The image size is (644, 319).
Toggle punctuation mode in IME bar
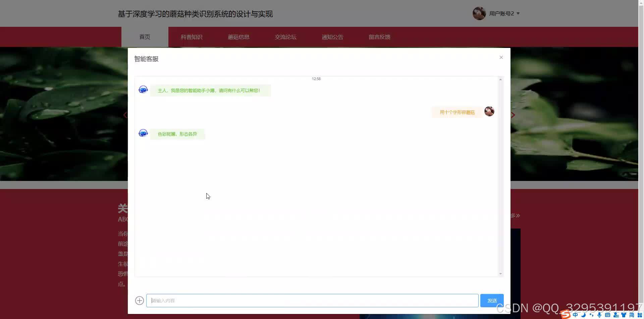[591, 315]
